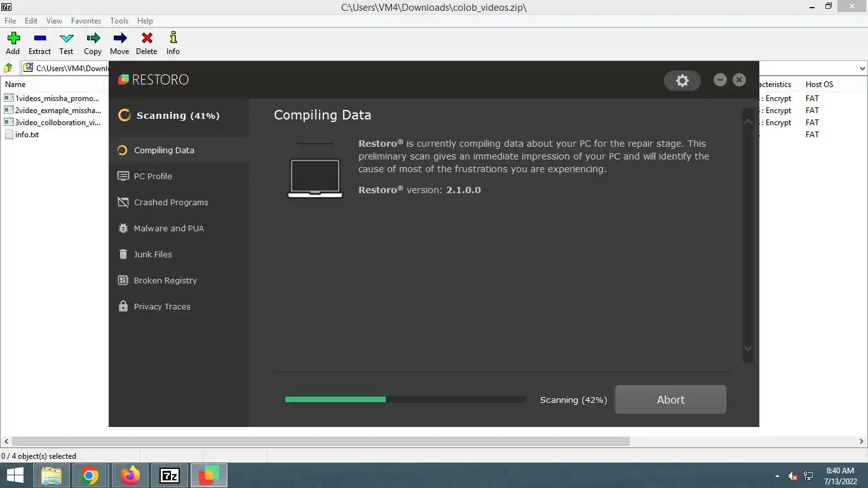Screen dimensions: 868x488
Task: Abort the Restoro scan
Action: (670, 400)
